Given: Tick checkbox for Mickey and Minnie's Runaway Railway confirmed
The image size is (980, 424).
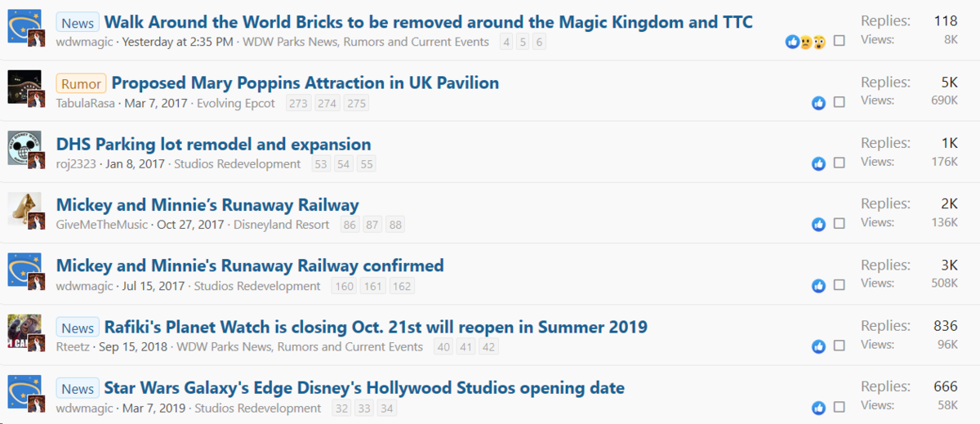Looking at the screenshot, I should [x=840, y=285].
